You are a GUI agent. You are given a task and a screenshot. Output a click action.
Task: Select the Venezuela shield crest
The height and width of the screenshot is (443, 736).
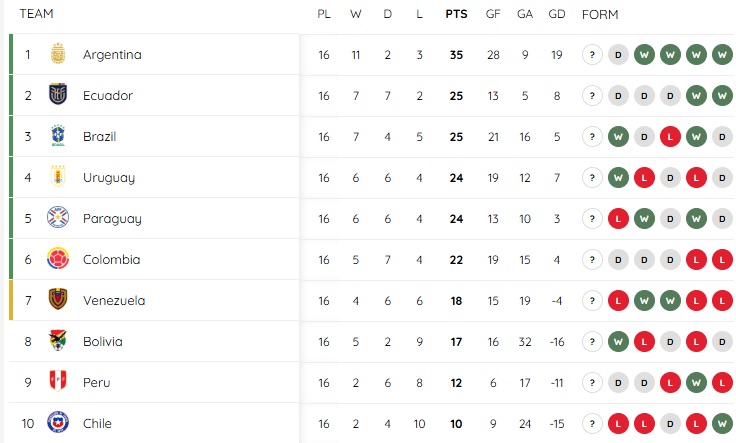point(58,299)
